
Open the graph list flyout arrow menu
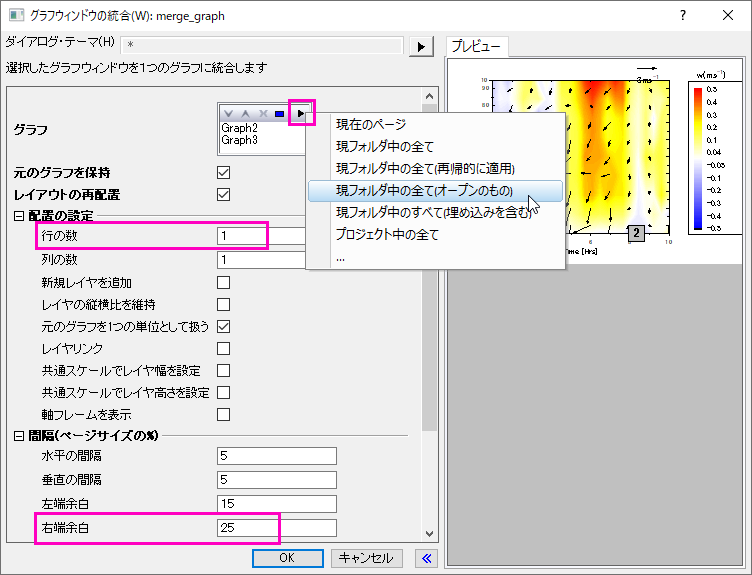coord(301,113)
